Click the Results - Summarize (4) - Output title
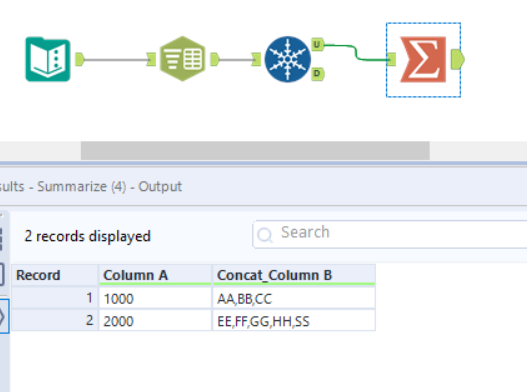The image size is (527, 392). [91, 187]
